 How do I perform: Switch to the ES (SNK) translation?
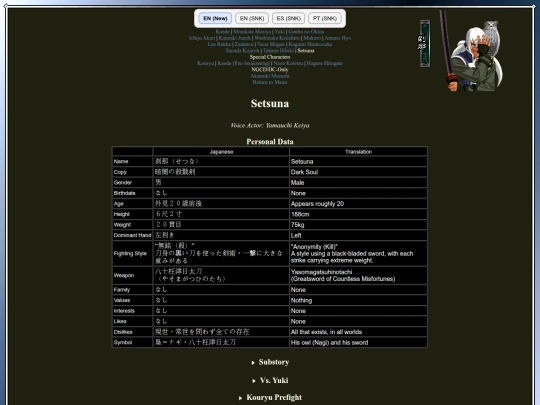(288, 18)
